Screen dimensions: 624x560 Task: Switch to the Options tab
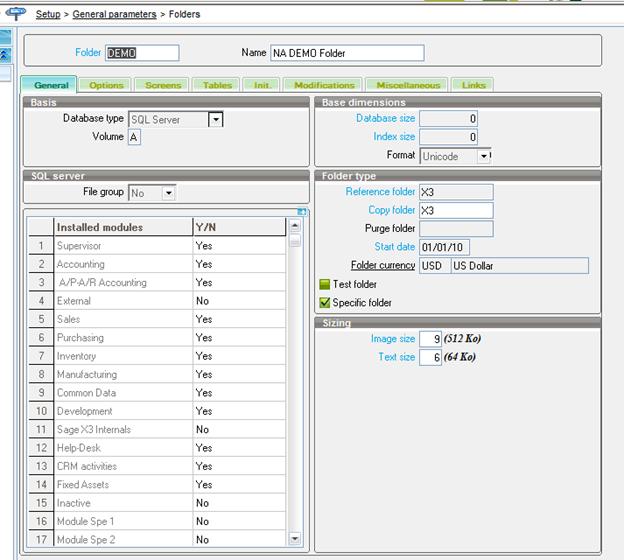point(106,85)
